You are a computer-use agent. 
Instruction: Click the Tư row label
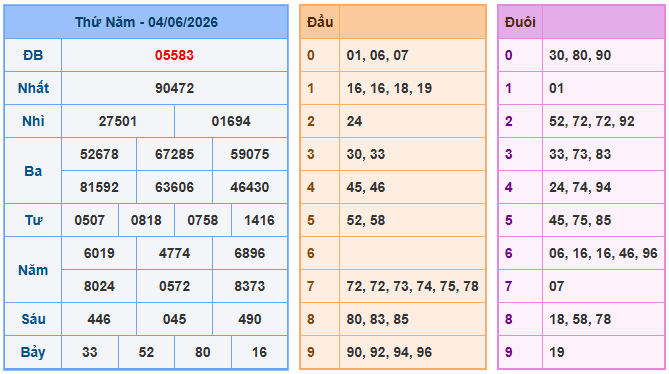(33, 220)
